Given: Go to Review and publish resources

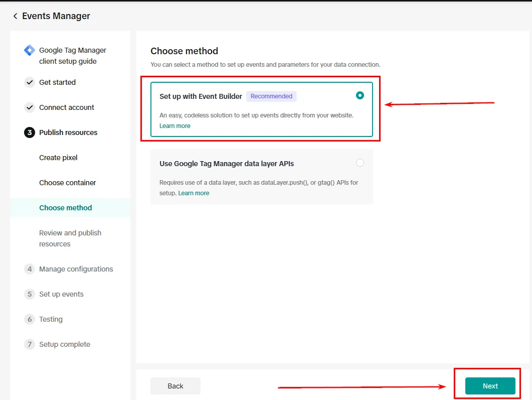Looking at the screenshot, I should point(70,238).
